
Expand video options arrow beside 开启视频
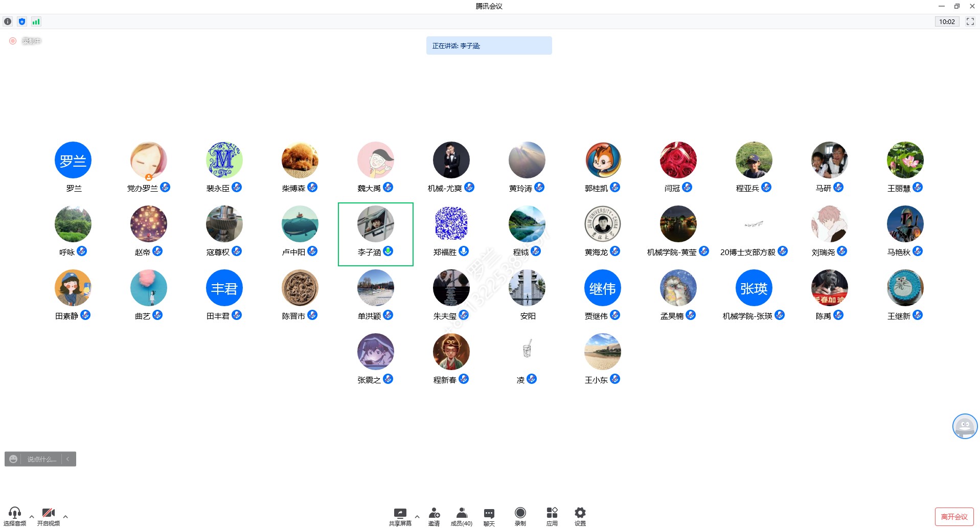tap(65, 516)
